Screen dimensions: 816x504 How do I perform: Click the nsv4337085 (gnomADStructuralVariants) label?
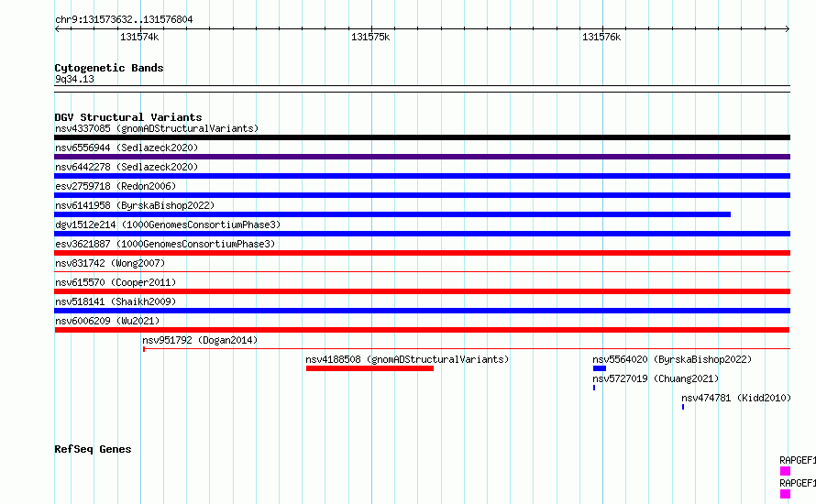click(157, 128)
